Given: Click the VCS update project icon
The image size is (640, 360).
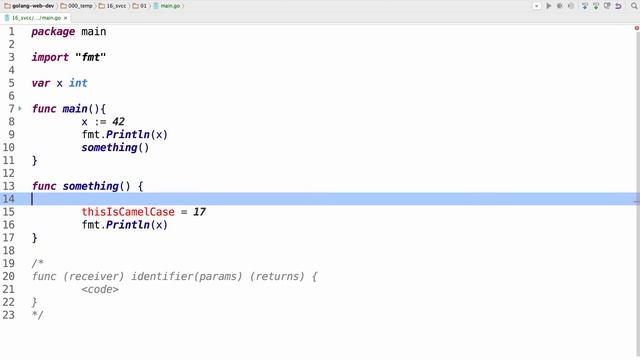Looking at the screenshot, I should coord(585,6).
